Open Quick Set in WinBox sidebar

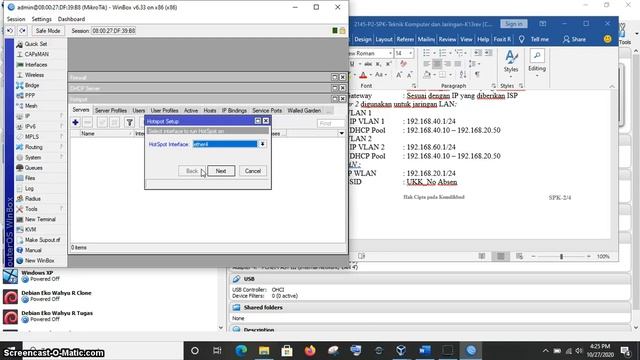[36, 44]
